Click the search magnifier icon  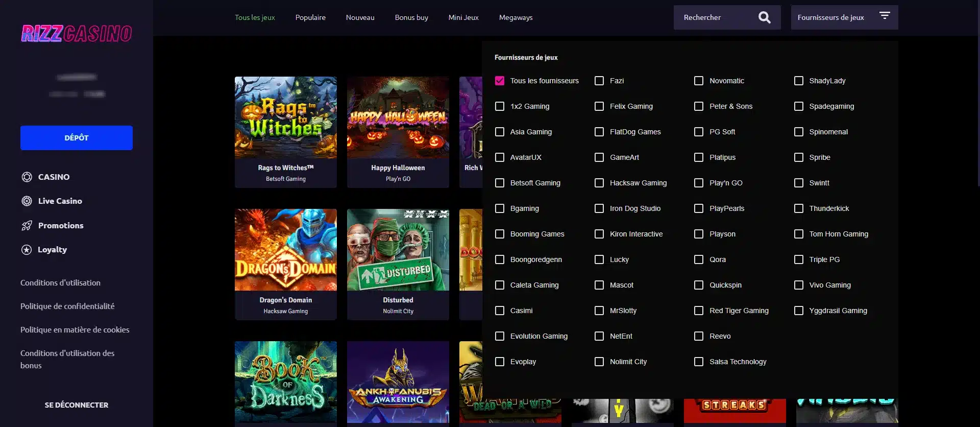pyautogui.click(x=764, y=17)
